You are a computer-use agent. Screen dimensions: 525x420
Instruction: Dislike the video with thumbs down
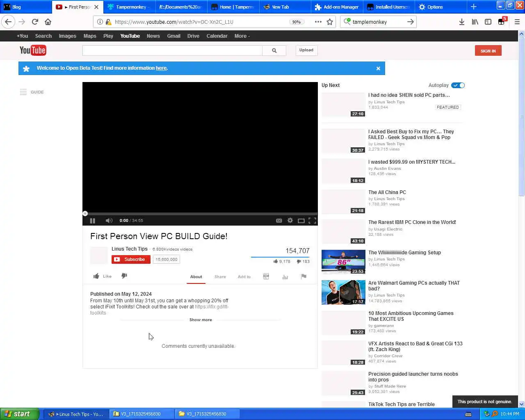[x=124, y=276]
